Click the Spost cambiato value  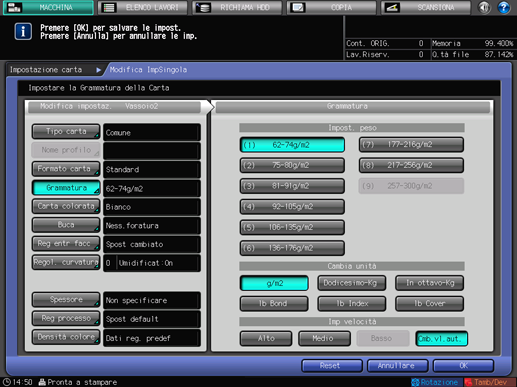point(152,244)
